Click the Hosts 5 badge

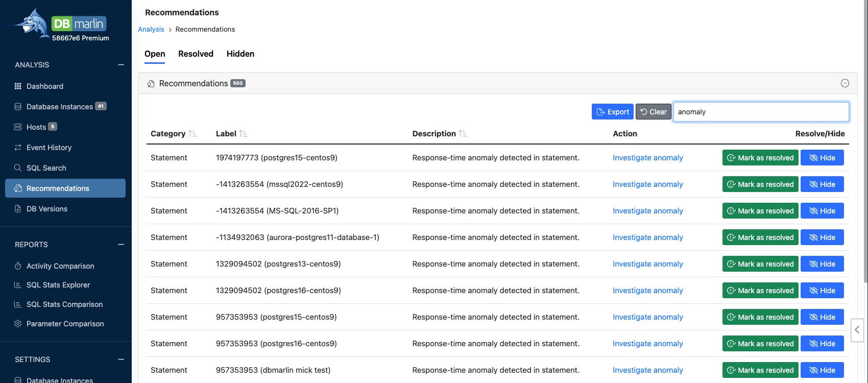pyautogui.click(x=53, y=127)
